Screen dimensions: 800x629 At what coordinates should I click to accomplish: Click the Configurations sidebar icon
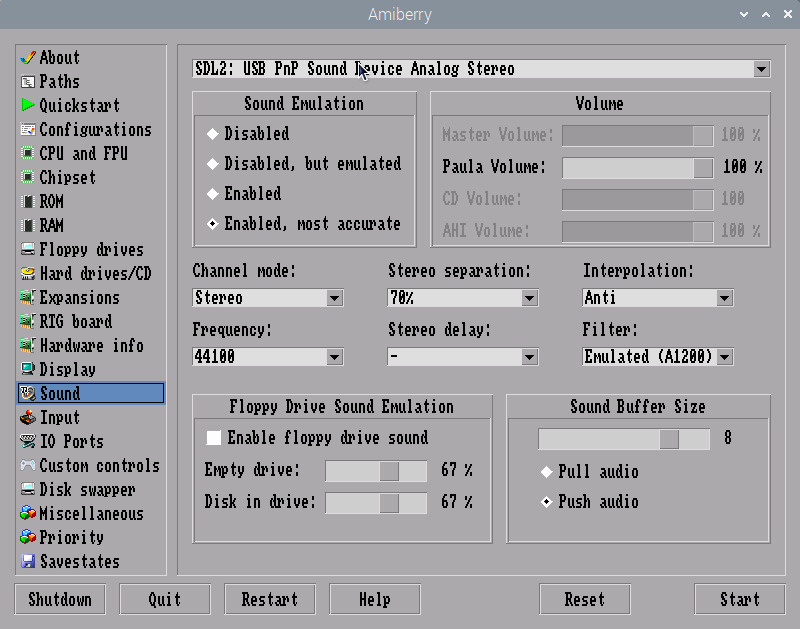tap(28, 130)
